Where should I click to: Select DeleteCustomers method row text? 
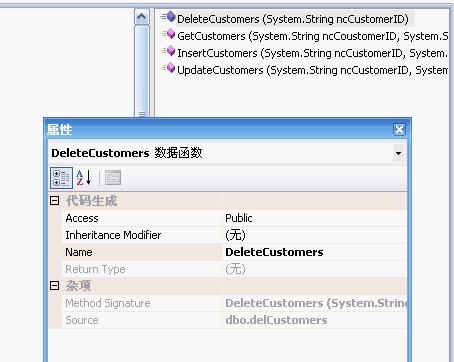pyautogui.click(x=293, y=19)
